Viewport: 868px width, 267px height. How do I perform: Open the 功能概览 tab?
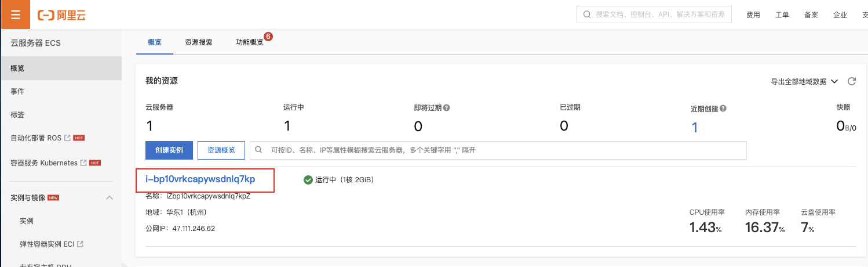(249, 42)
